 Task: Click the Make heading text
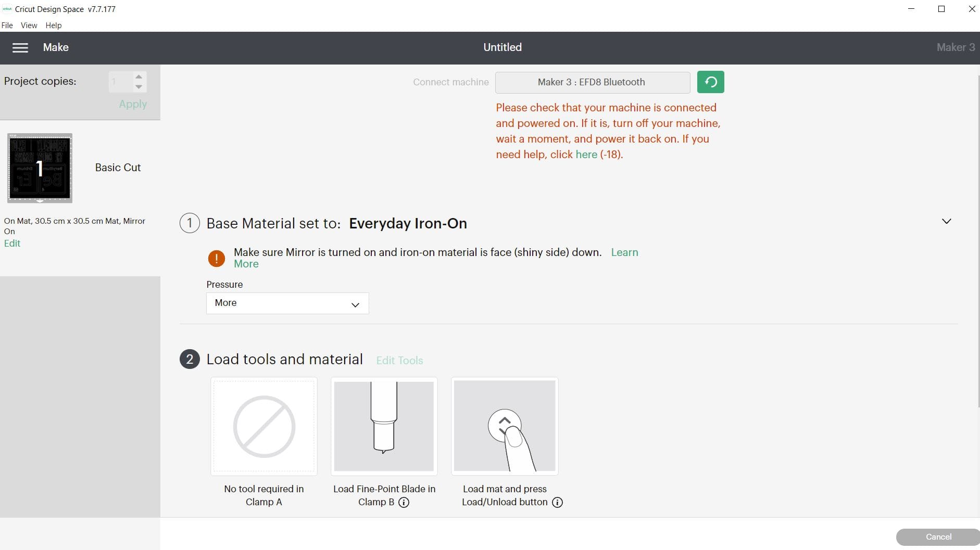pos(56,47)
